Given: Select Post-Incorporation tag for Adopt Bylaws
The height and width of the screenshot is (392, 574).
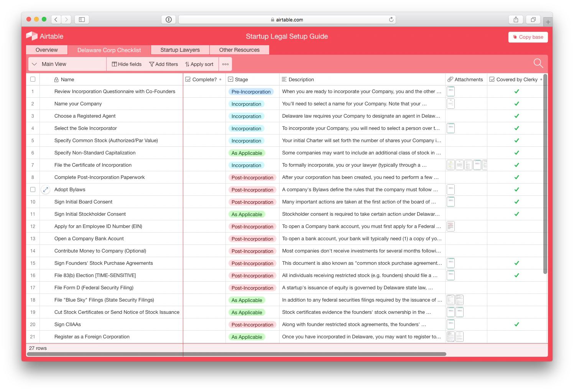Looking at the screenshot, I should (x=252, y=190).
